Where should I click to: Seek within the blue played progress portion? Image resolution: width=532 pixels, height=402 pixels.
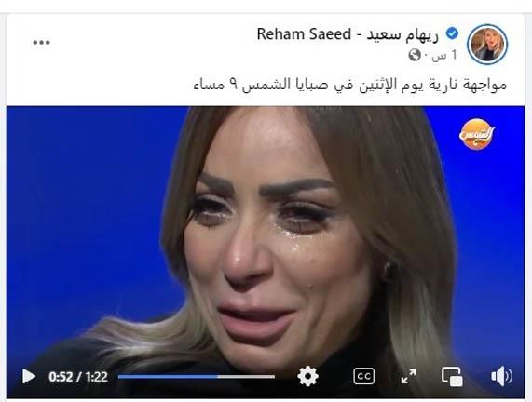click(168, 377)
